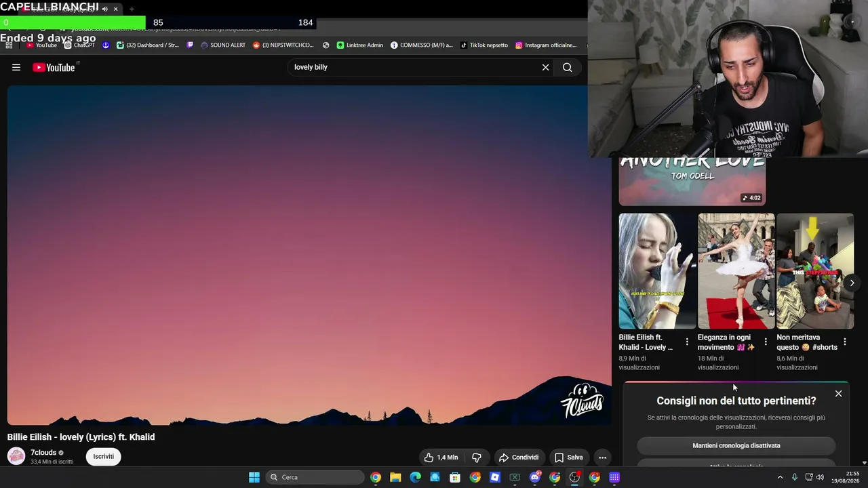Open the Instagram officialne... bookmark
Image resolution: width=868 pixels, height=488 pixels.
546,45
